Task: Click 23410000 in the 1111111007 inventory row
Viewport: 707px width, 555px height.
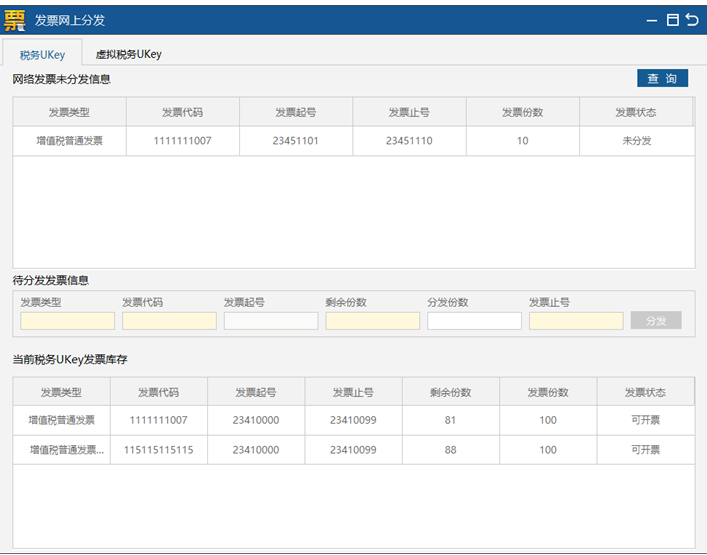Action: tap(256, 420)
